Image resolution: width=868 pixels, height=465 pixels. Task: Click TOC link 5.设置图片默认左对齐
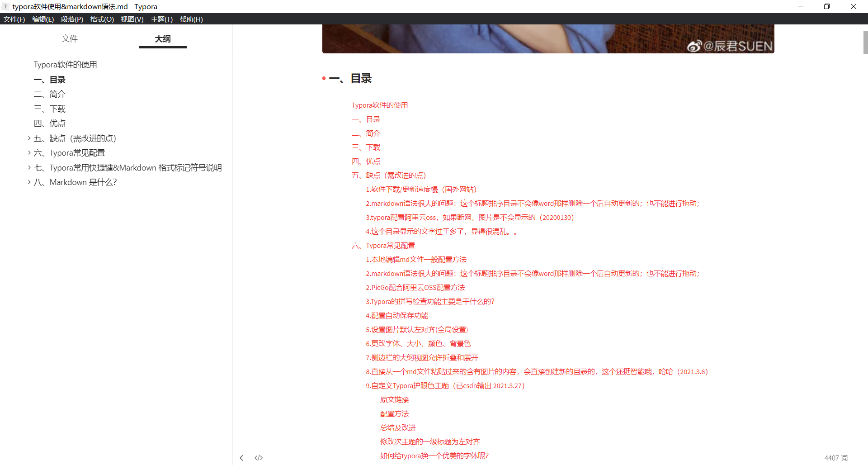tap(417, 330)
